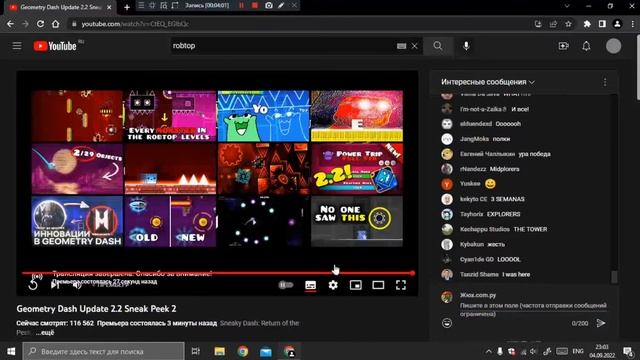640x360 pixels.
Task: Open the 'Инновации в Geometry Dash' video thumbnail
Action: pos(77,221)
